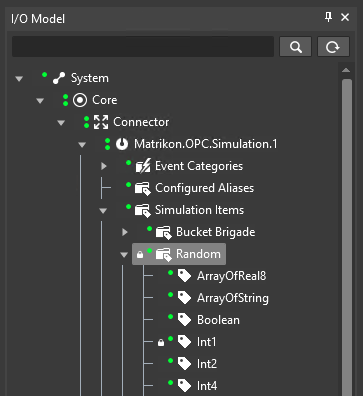Select the Core text label

tap(105, 100)
